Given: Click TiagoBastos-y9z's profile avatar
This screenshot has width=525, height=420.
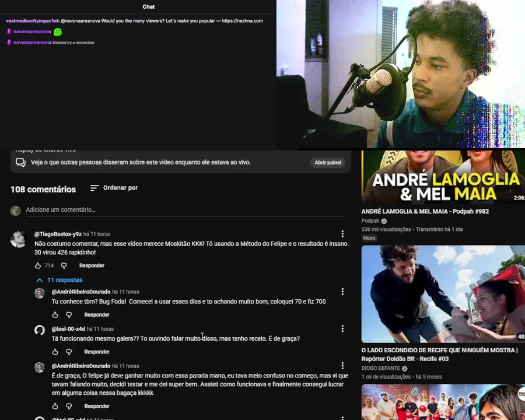Looking at the screenshot, I should pos(18,239).
